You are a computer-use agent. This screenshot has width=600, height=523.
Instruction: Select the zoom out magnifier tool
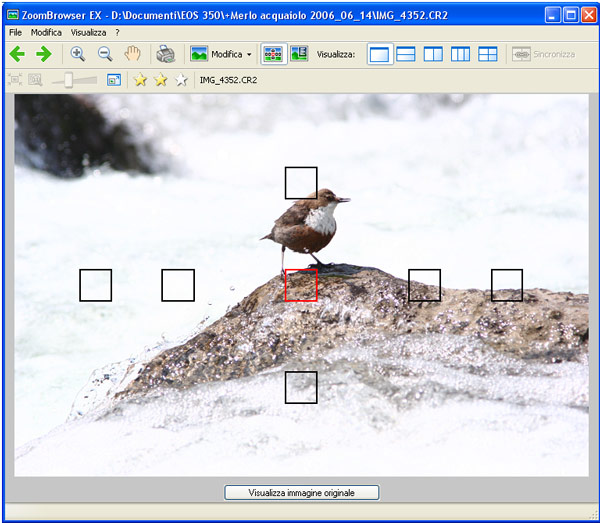click(x=105, y=54)
